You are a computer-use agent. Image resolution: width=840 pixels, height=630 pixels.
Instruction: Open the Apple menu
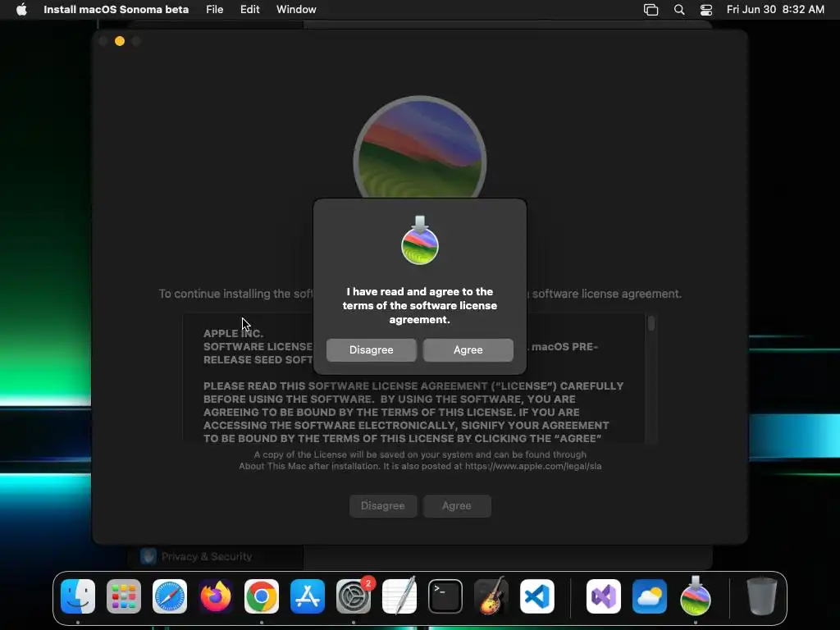21,10
